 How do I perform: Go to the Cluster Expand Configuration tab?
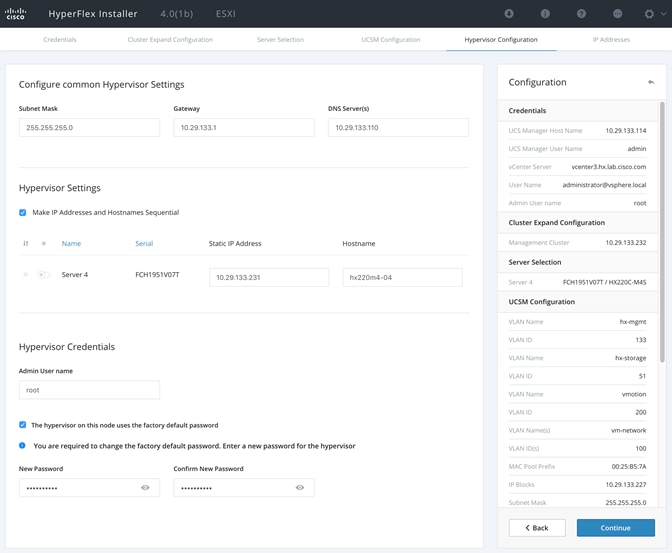(170, 39)
